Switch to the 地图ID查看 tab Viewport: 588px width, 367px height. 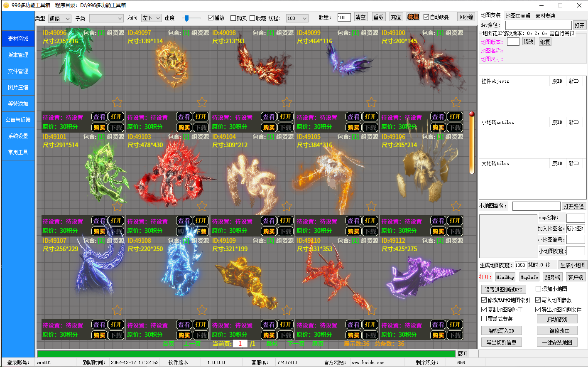(518, 16)
